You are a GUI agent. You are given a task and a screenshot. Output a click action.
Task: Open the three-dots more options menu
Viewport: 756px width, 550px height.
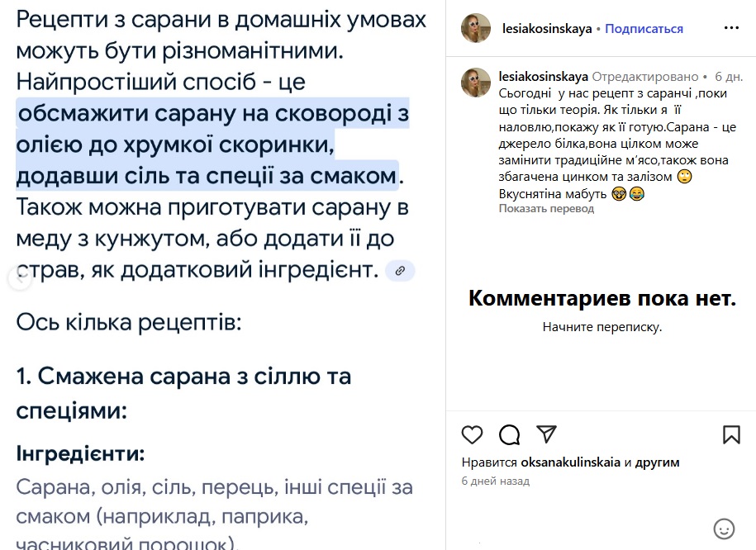coord(731,28)
